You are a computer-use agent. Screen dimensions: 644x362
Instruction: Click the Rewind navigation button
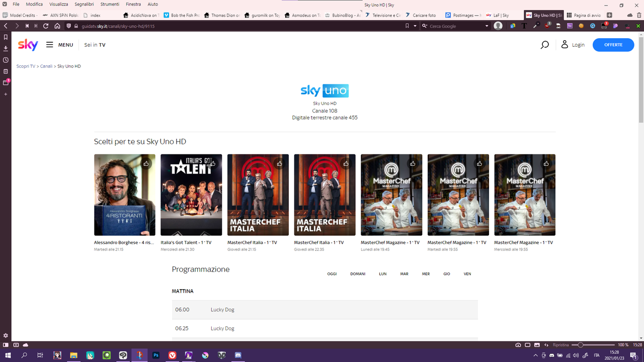pos(27,26)
